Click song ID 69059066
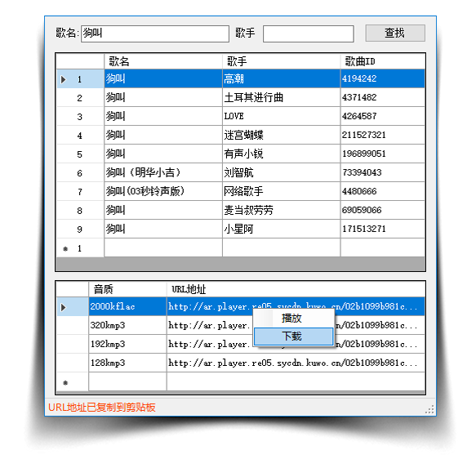The height and width of the screenshot is (468, 476). tap(382, 211)
